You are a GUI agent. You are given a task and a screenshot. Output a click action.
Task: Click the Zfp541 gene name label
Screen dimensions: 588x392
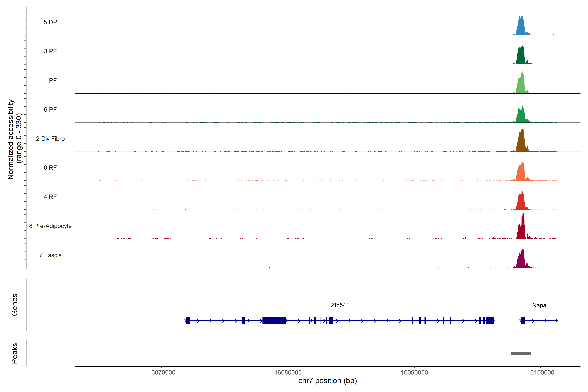(340, 305)
